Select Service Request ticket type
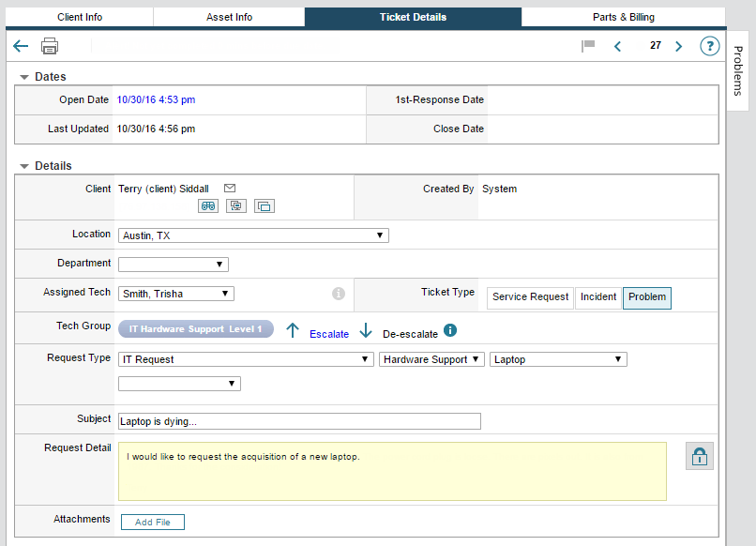This screenshot has width=756, height=546. pyautogui.click(x=530, y=297)
